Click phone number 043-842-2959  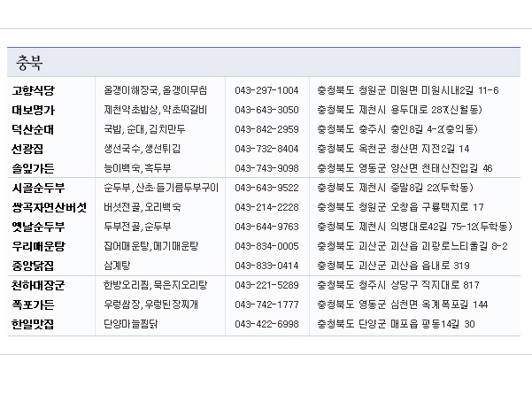point(266,129)
